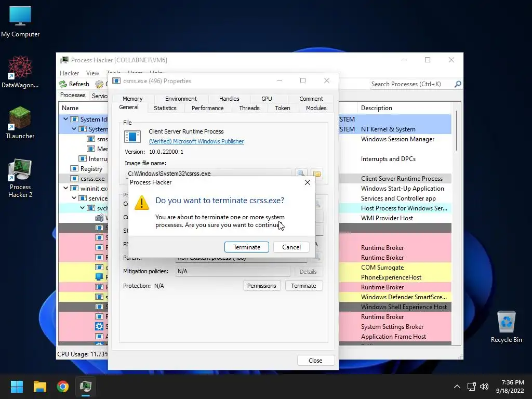Image resolution: width=532 pixels, height=399 pixels.
Task: Open the Recycle Bin
Action: coord(506,327)
